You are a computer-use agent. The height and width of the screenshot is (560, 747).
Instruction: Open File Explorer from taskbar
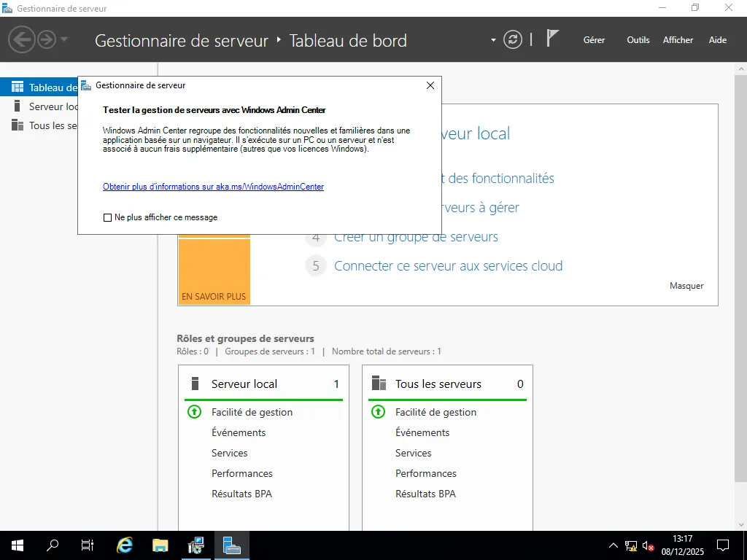tap(160, 545)
